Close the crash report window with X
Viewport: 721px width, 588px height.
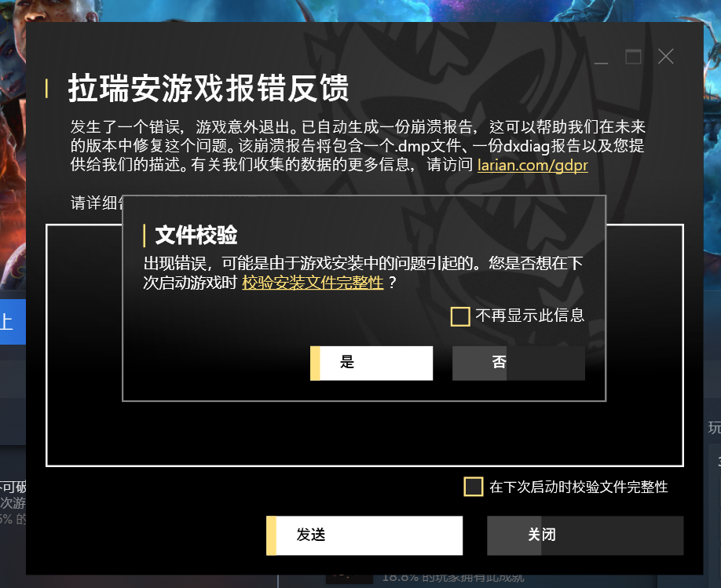tap(665, 57)
